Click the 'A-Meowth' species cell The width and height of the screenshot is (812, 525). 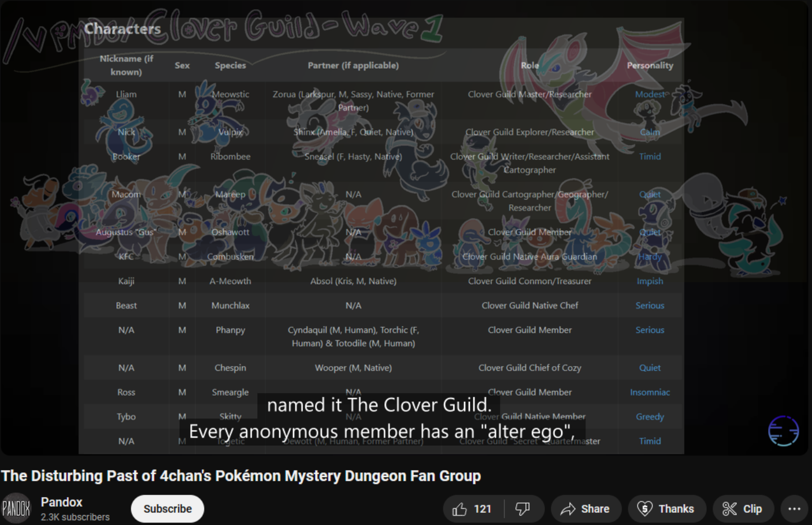[x=230, y=281]
